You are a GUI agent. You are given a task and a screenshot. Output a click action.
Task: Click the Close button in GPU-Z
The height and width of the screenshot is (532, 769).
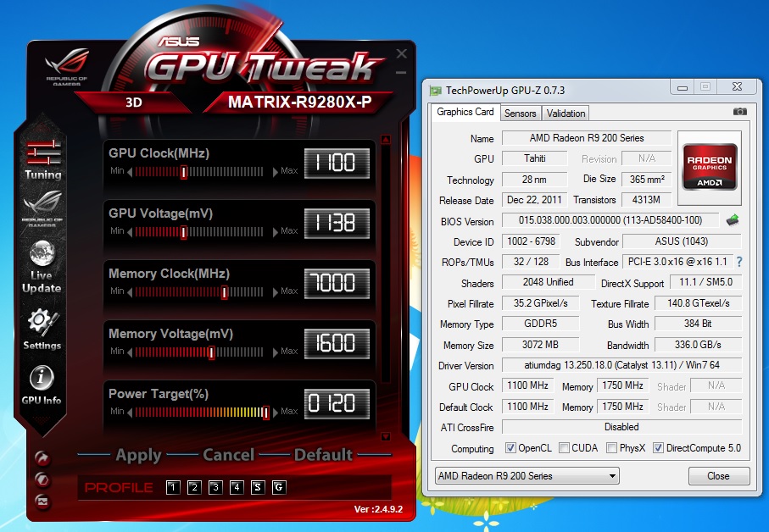click(718, 475)
